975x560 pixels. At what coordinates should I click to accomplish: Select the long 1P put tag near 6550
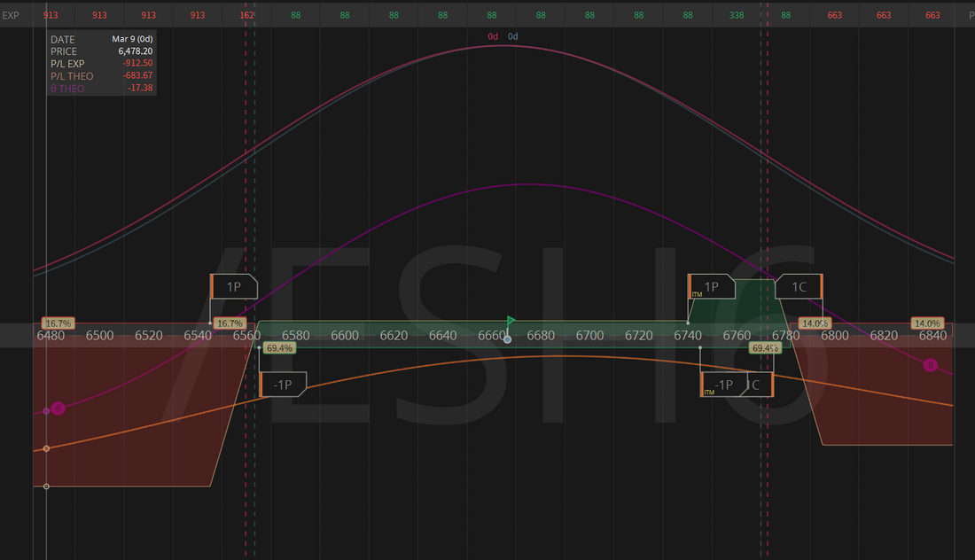(234, 287)
